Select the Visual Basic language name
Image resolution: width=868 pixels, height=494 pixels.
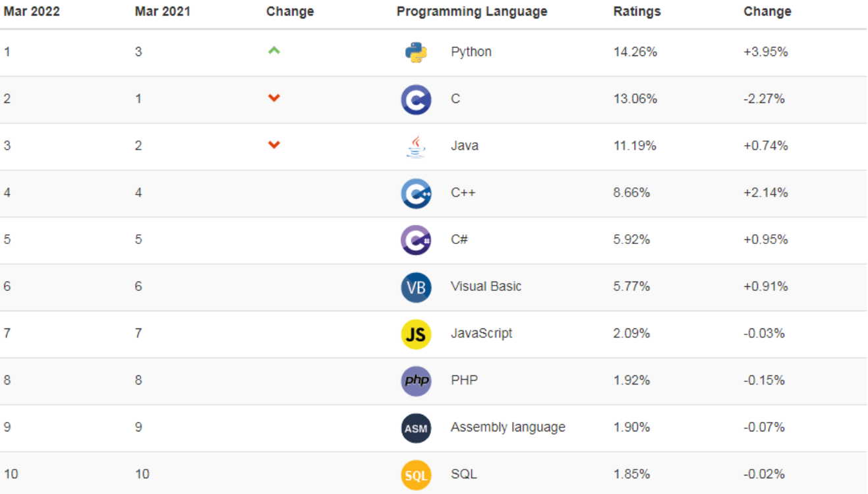(x=486, y=286)
